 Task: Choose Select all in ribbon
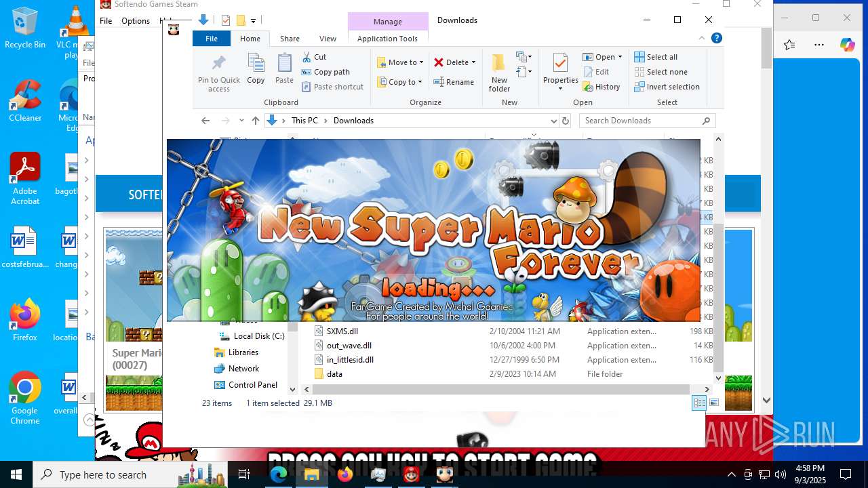point(656,57)
